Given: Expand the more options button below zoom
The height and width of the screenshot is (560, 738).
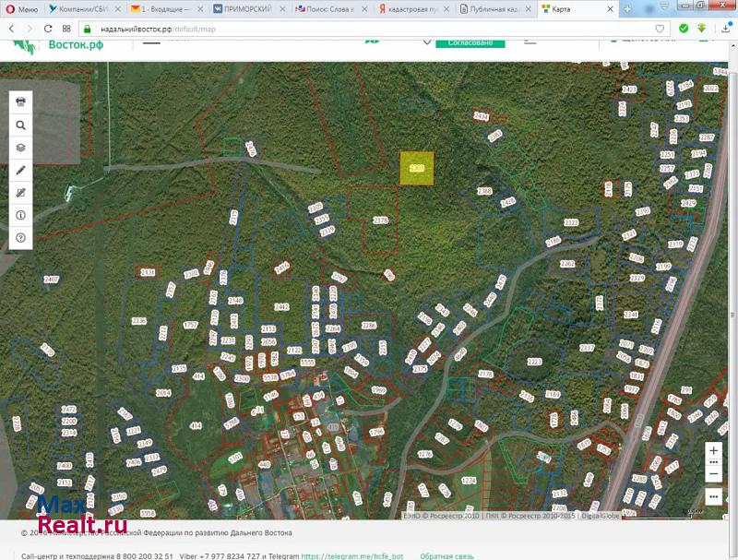Looking at the screenshot, I should click(713, 496).
